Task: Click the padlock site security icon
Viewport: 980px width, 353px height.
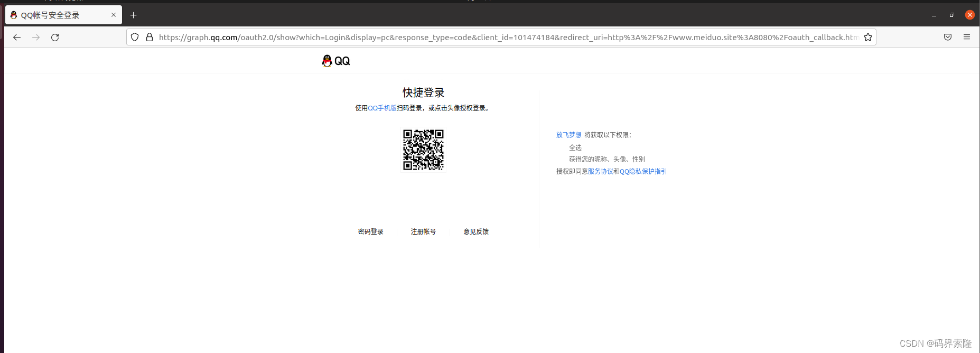Action: [x=150, y=37]
